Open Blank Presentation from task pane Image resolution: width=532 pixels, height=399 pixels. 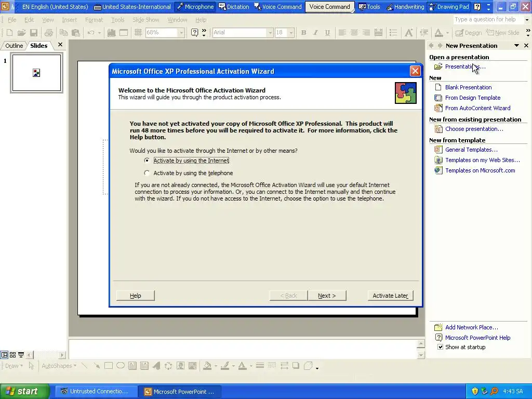tap(468, 87)
